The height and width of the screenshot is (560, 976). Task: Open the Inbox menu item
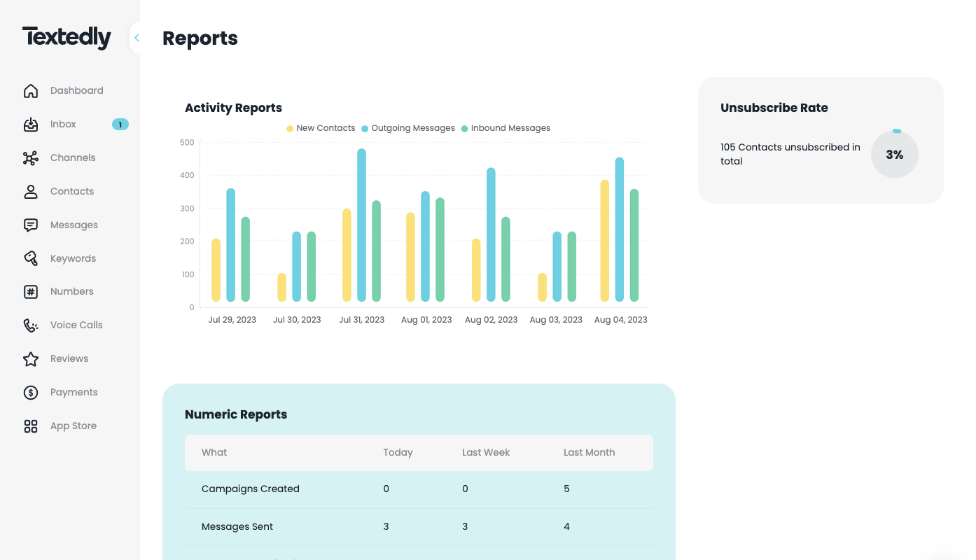tap(63, 124)
